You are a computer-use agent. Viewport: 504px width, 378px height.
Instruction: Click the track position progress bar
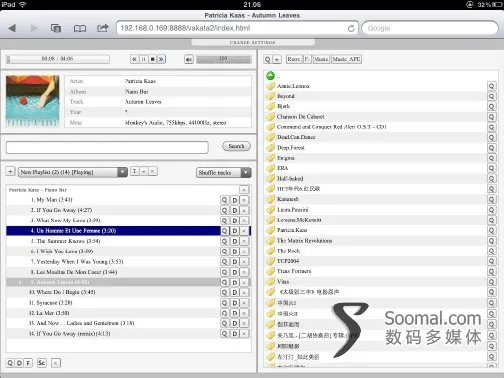point(58,59)
